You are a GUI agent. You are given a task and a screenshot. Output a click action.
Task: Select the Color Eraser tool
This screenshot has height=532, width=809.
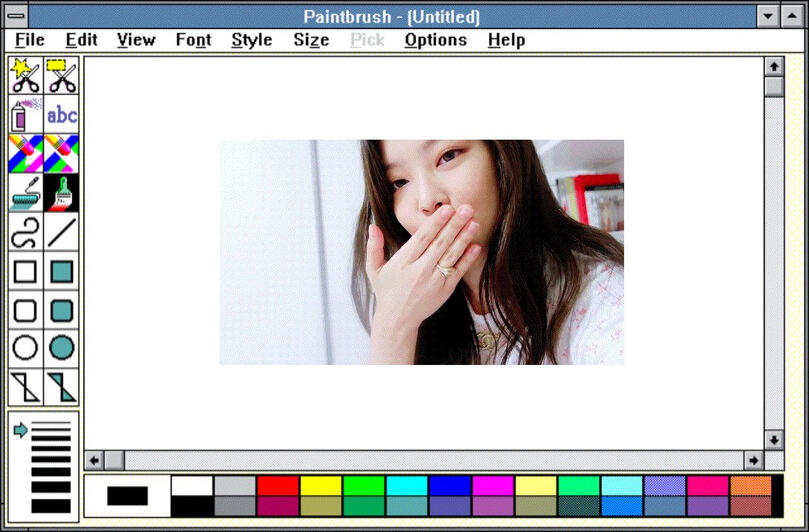[25, 154]
